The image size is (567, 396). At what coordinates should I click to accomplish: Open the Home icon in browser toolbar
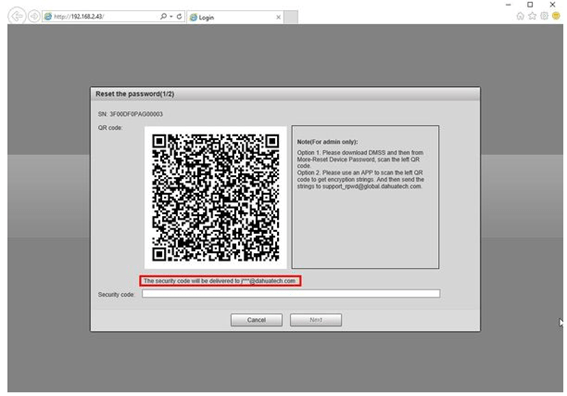[520, 16]
